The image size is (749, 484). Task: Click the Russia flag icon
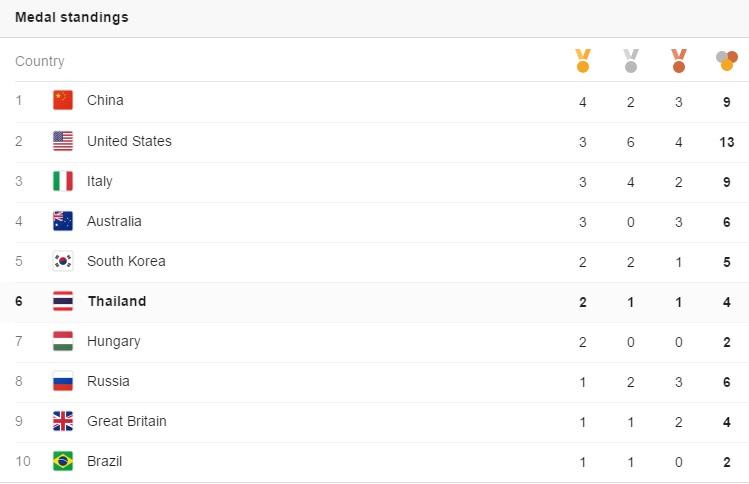point(63,381)
